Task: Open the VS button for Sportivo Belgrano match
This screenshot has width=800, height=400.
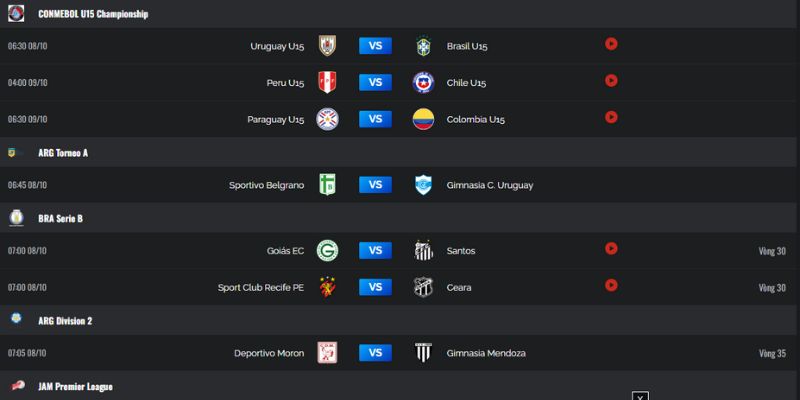Action: (376, 185)
